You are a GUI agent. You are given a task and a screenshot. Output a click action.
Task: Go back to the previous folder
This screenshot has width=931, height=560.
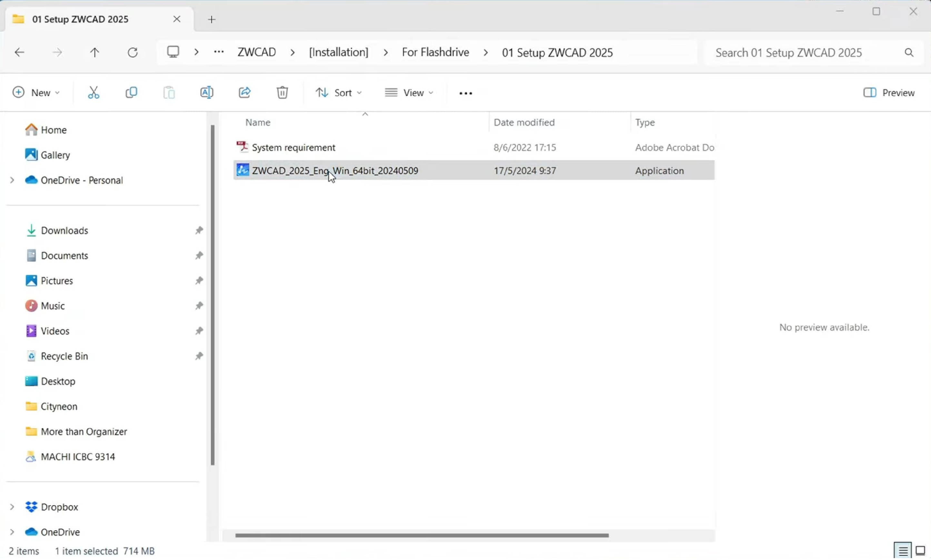19,53
